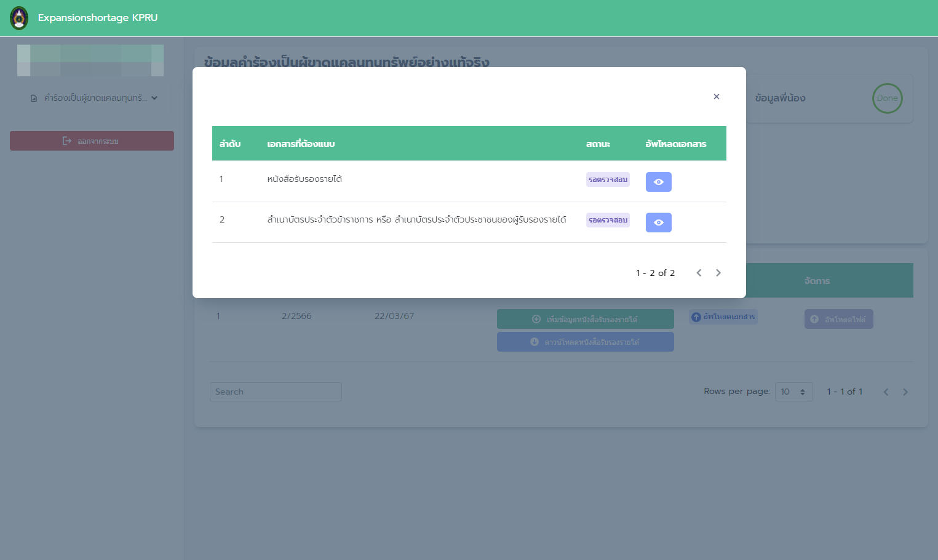The image size is (938, 560).
Task: Select the หนังสือรับรองรายได้ document name
Action: pos(304,179)
